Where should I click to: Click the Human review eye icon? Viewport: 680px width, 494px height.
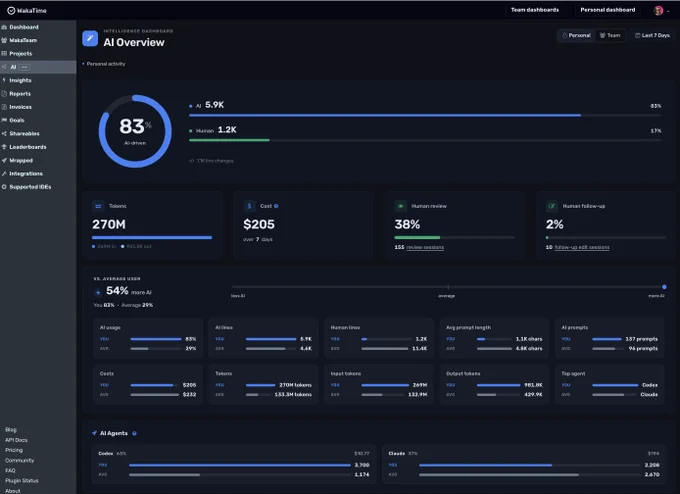pyautogui.click(x=400, y=206)
